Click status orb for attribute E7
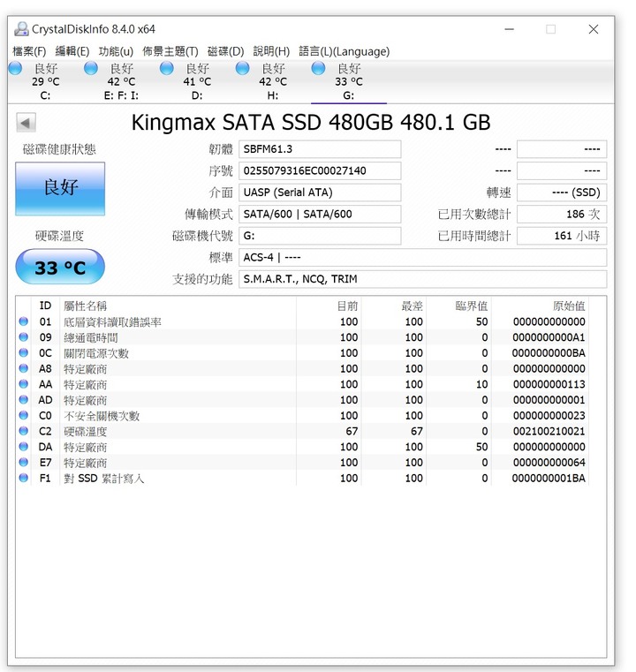The height and width of the screenshot is (672, 636). pos(24,463)
